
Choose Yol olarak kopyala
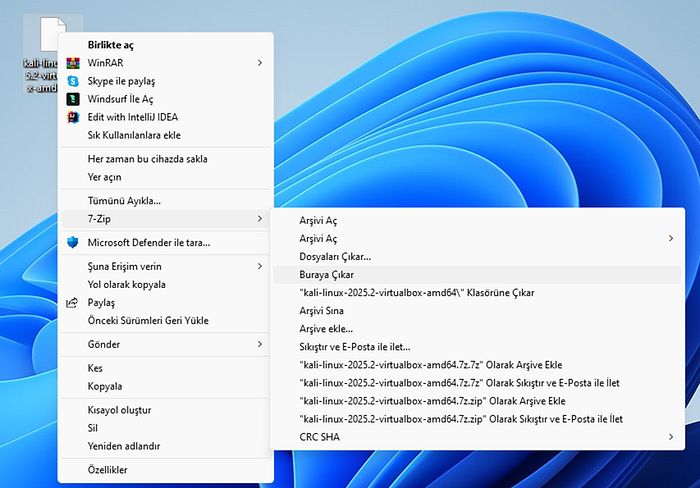(x=166, y=284)
